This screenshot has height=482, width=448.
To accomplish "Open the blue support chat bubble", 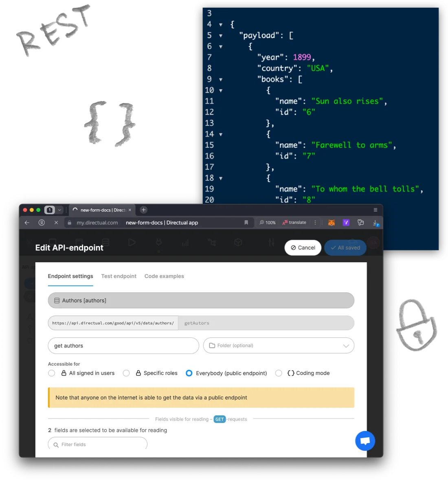I will tap(365, 440).
